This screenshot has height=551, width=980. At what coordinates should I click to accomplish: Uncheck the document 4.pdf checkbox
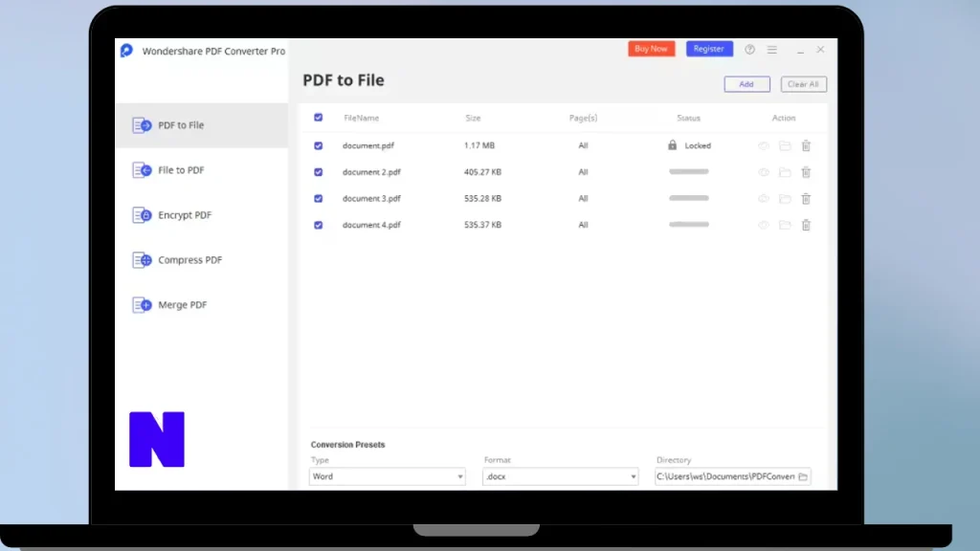tap(318, 225)
